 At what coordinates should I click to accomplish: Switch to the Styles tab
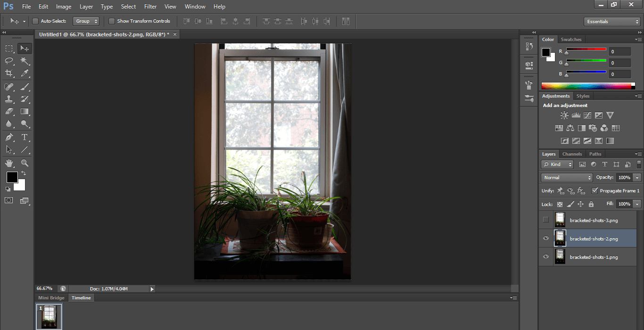coord(583,96)
